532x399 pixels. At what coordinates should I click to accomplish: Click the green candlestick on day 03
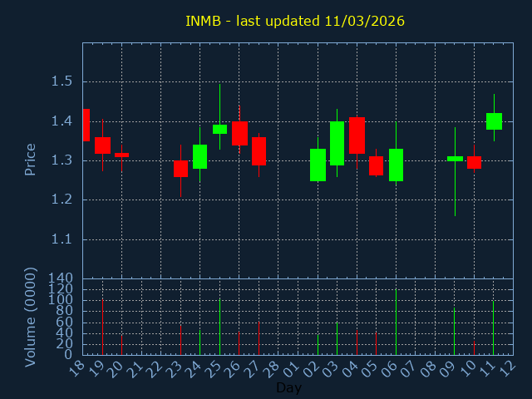[337, 143]
